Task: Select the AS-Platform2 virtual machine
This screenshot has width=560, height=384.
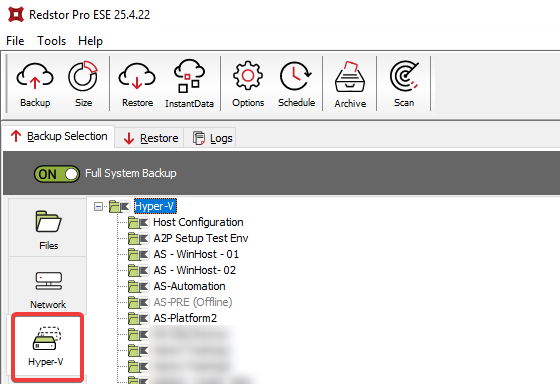Action: click(185, 318)
